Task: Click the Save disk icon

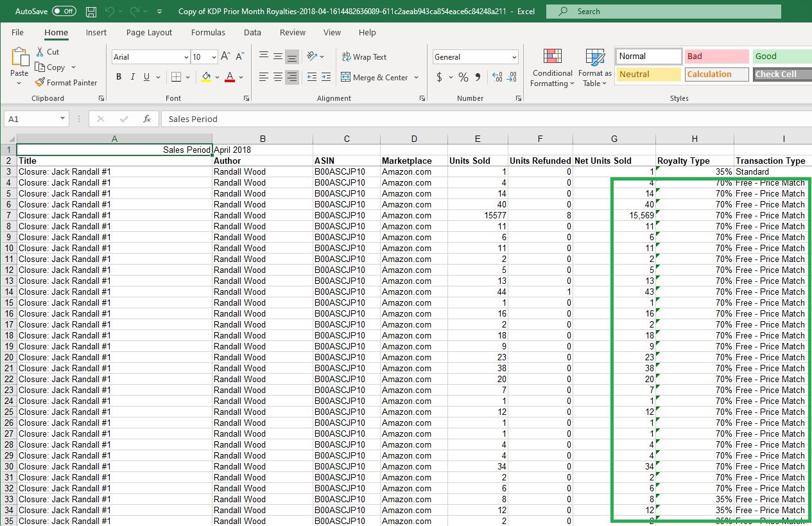Action: (x=91, y=12)
